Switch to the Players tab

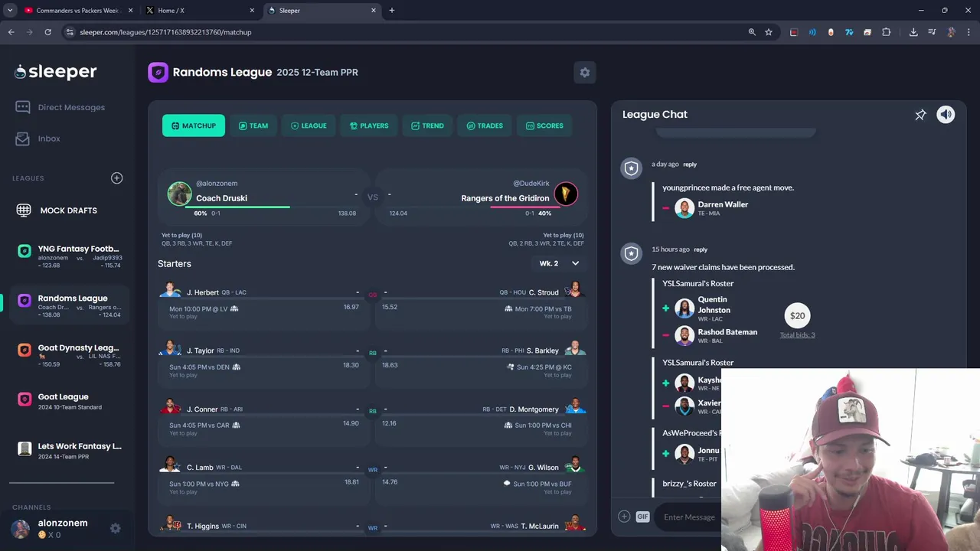369,126
